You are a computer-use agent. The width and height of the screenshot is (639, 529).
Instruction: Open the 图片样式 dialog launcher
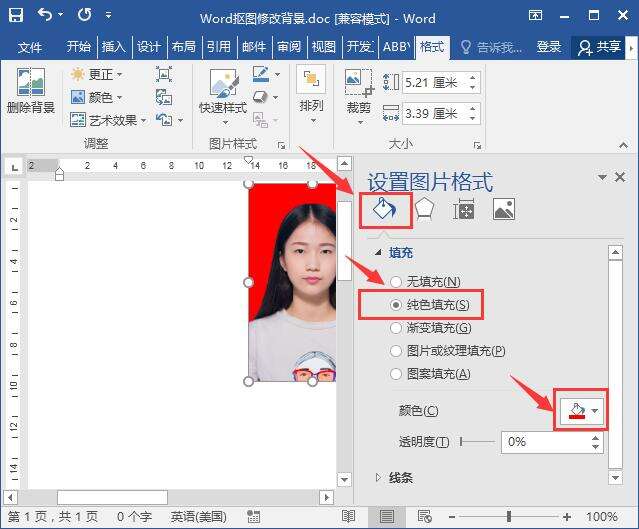(281, 145)
